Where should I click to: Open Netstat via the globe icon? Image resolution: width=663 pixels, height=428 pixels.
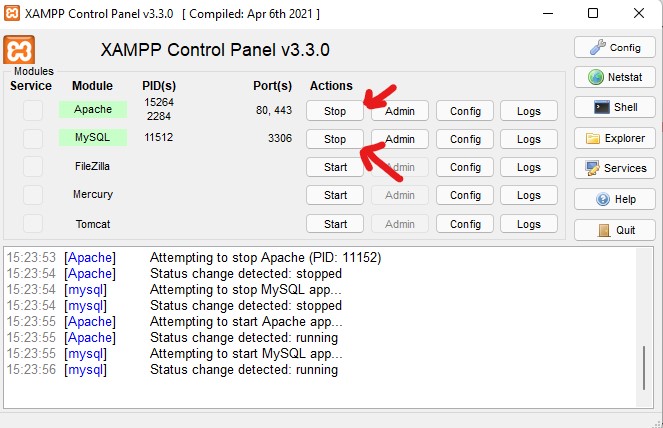[x=614, y=77]
